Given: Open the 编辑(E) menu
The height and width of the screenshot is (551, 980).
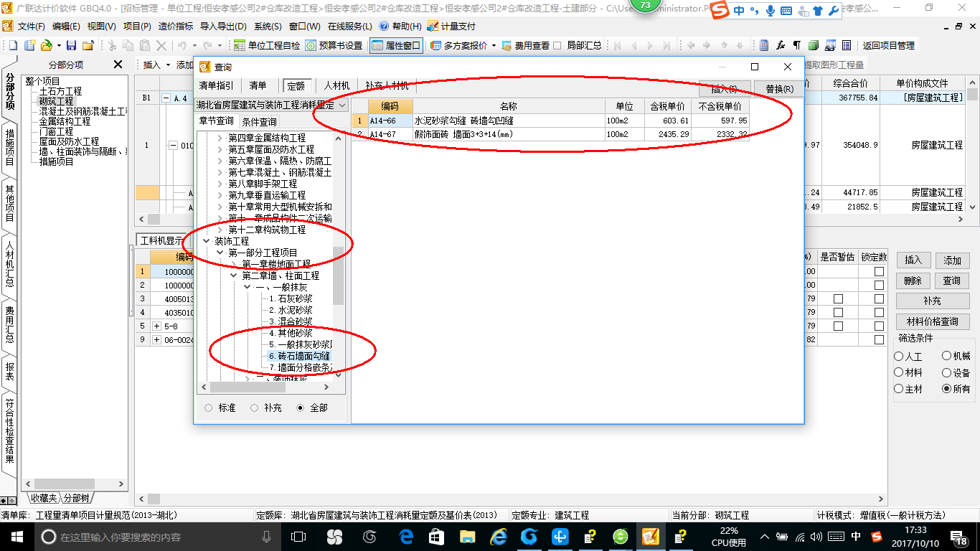Looking at the screenshot, I should pyautogui.click(x=66, y=26).
